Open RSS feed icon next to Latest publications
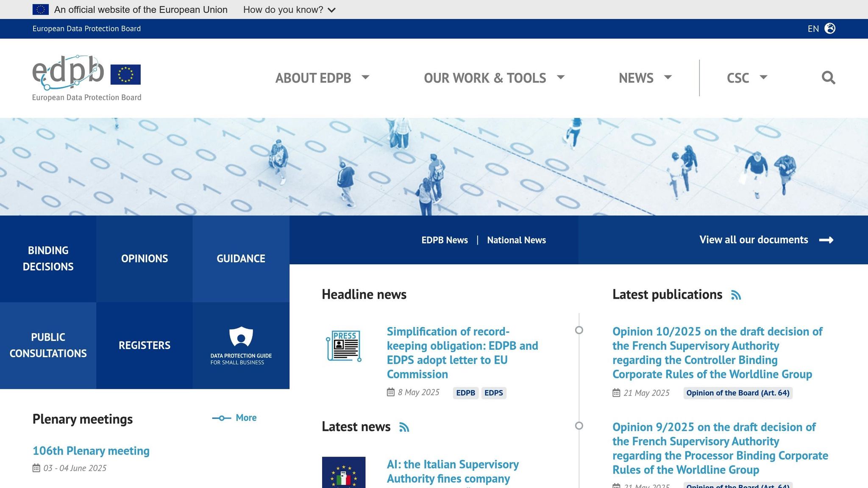 [736, 295]
